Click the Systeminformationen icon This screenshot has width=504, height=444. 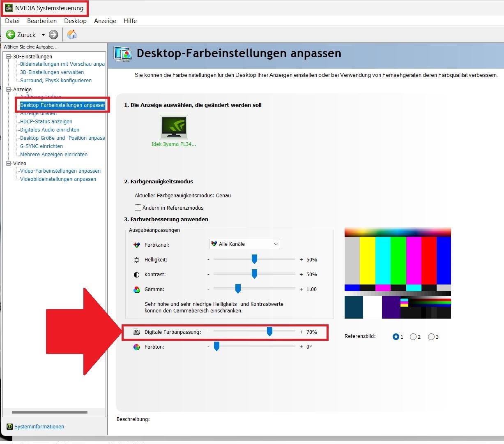pyautogui.click(x=10, y=427)
